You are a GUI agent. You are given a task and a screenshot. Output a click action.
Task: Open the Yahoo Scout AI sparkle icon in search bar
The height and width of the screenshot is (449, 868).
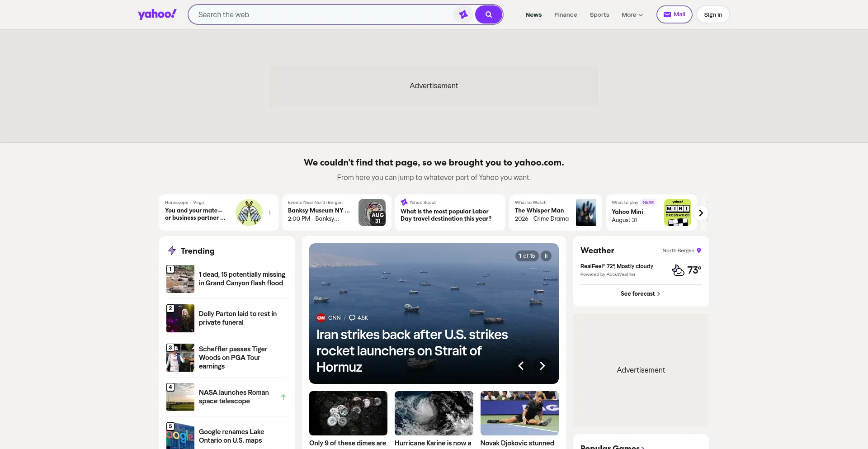pos(463,14)
